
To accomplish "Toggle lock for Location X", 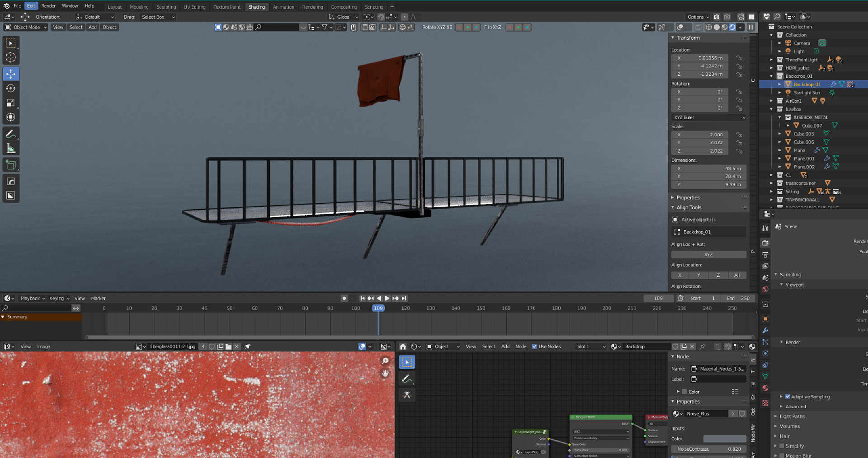I will tap(739, 58).
